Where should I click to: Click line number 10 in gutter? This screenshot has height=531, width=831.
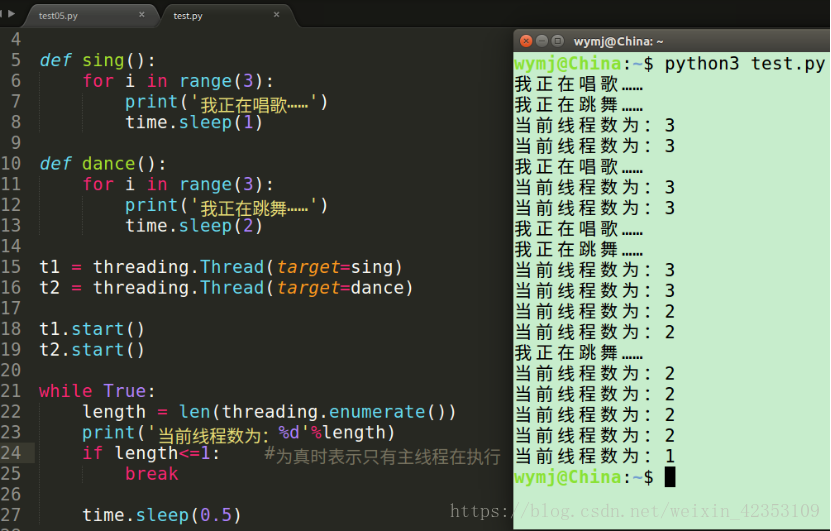click(x=11, y=163)
